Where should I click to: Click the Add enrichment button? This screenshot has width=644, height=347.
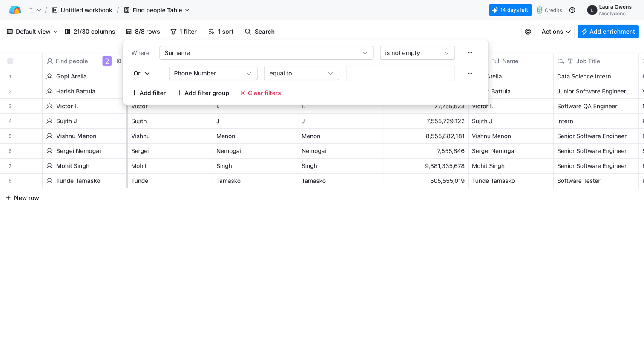pyautogui.click(x=608, y=32)
